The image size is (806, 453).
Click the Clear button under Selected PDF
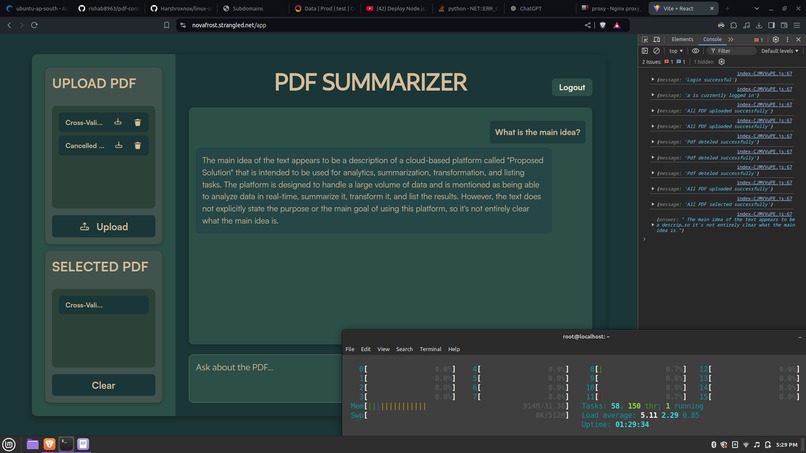[103, 385]
